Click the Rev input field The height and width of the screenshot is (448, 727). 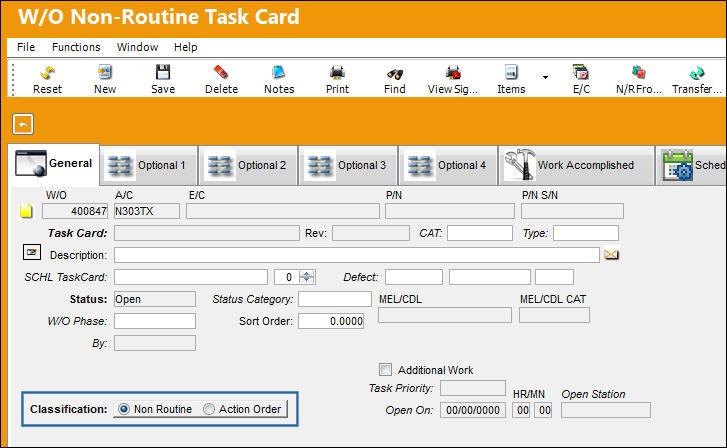(371, 233)
